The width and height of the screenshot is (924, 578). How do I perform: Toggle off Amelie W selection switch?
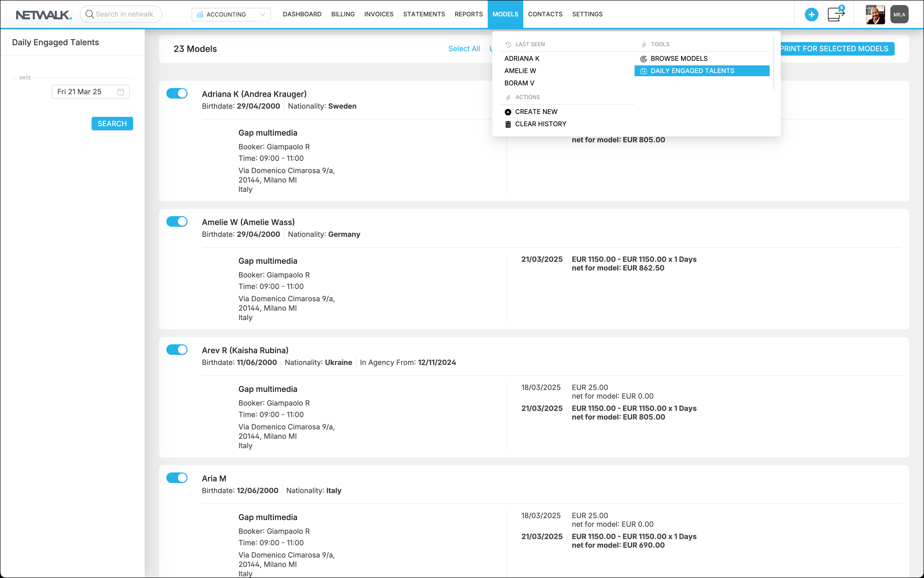[x=177, y=221]
